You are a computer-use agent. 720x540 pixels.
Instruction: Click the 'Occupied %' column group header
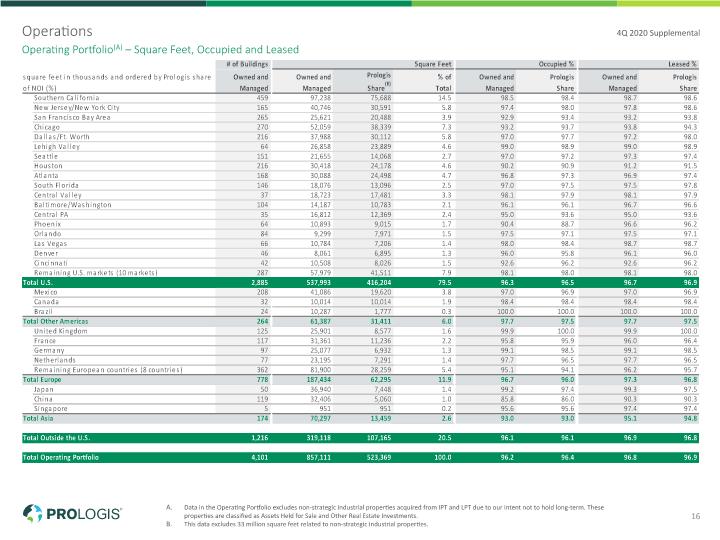coord(557,64)
